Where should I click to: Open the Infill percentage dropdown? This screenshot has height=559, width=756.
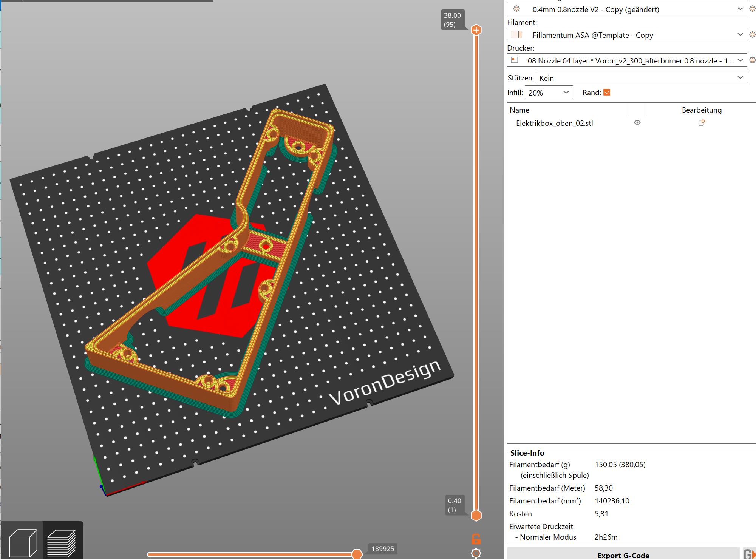coord(549,93)
